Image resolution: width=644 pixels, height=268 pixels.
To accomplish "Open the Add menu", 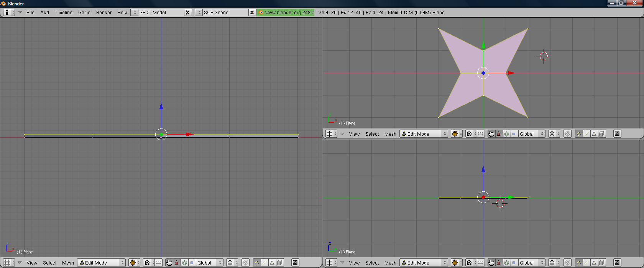I will (44, 12).
